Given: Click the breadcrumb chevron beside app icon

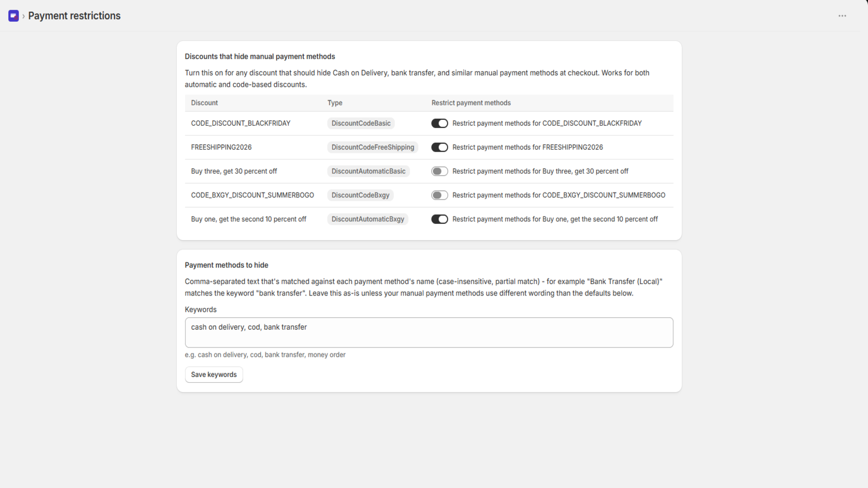Looking at the screenshot, I should point(23,16).
